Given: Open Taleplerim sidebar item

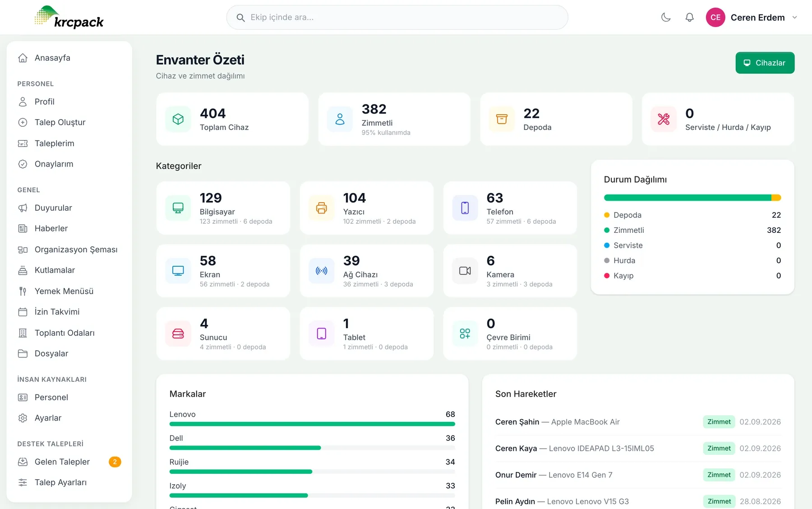Looking at the screenshot, I should pos(69,143).
